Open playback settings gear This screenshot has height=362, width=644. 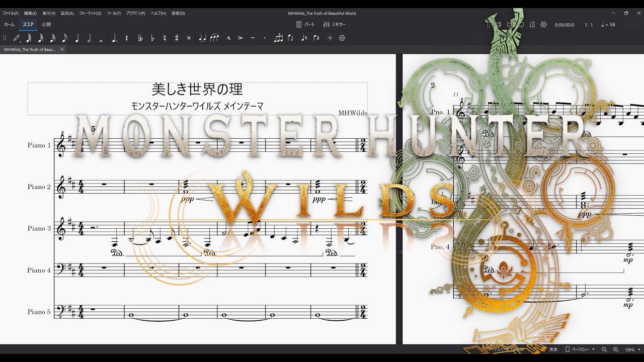coord(543,24)
